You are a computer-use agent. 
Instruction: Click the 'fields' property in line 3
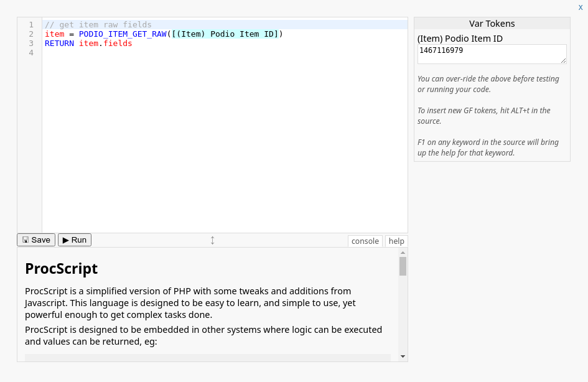click(118, 44)
